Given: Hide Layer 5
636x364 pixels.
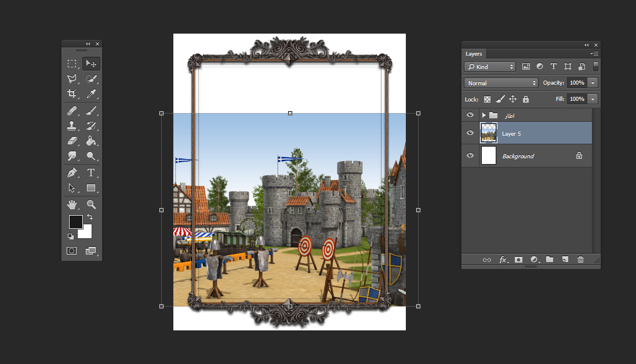Looking at the screenshot, I should click(x=470, y=133).
